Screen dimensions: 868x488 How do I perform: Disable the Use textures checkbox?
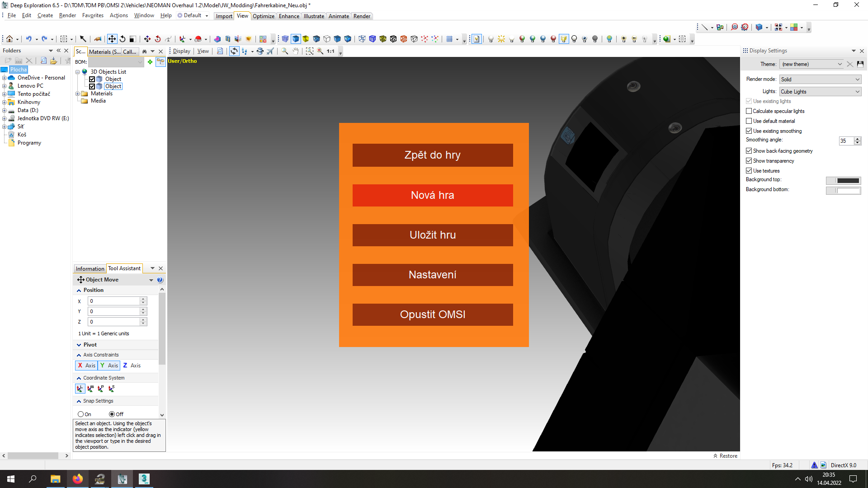pos(749,171)
